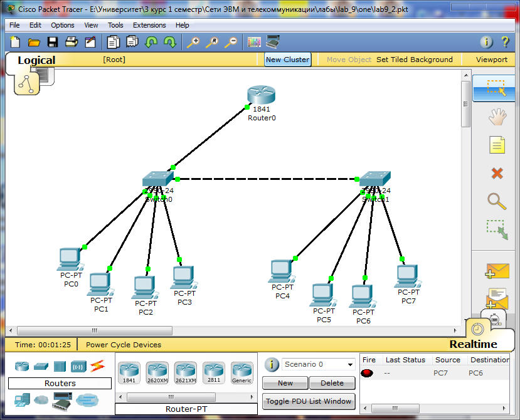Choose the Resize Shape tool

click(497, 229)
